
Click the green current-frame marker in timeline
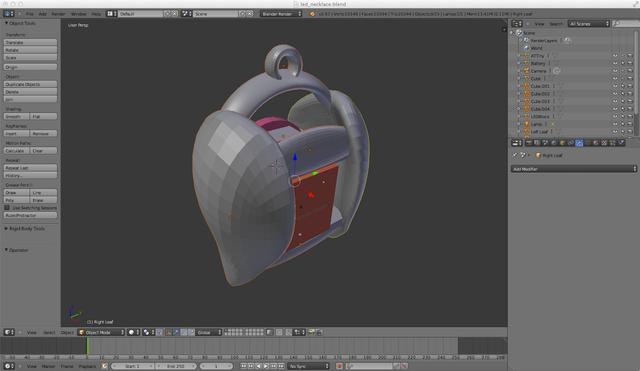(x=87, y=346)
